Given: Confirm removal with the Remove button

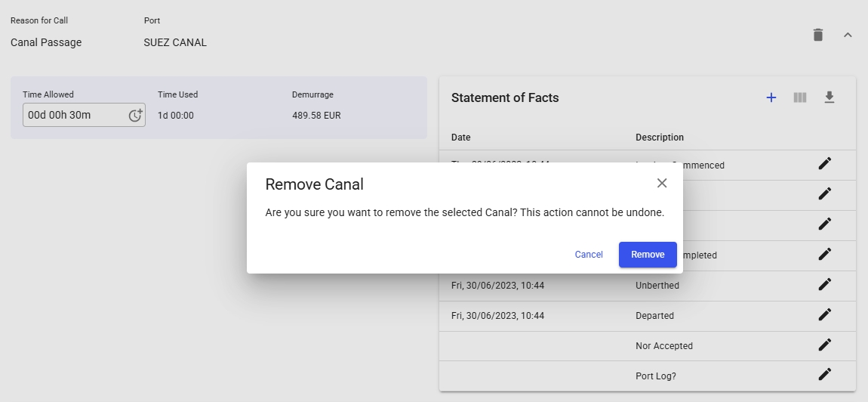Looking at the screenshot, I should (648, 255).
